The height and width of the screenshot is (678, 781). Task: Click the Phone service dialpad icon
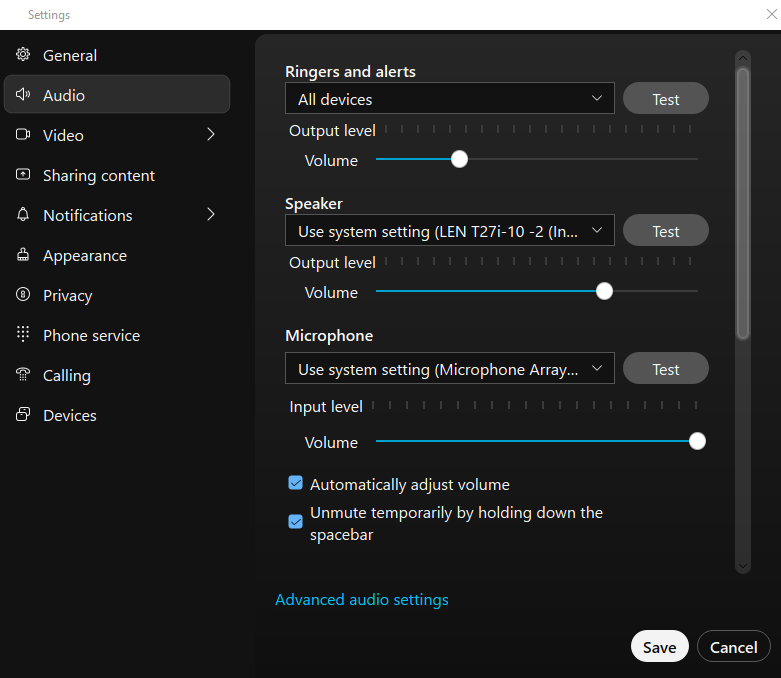(23, 335)
